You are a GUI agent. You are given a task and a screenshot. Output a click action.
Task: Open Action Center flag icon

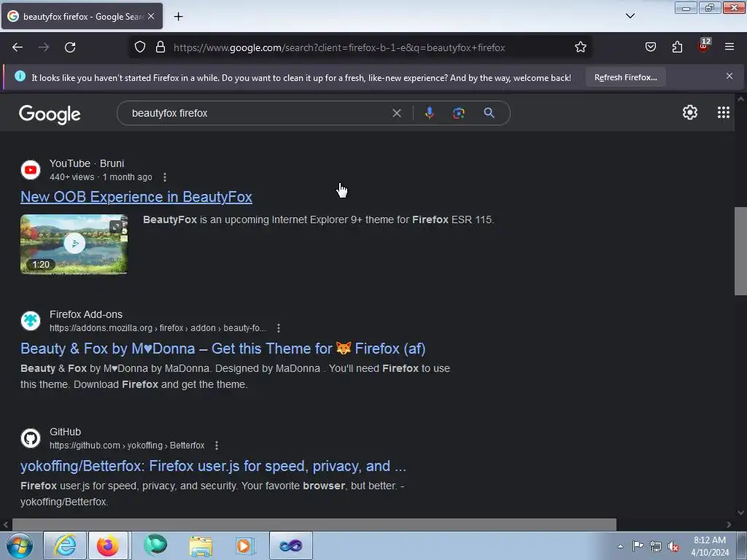(638, 546)
